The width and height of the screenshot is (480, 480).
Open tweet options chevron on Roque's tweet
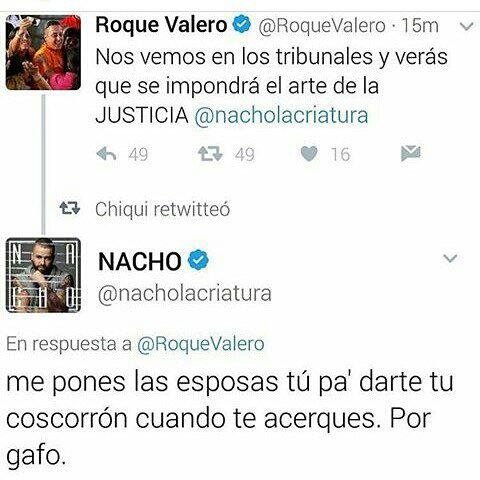coord(466,26)
